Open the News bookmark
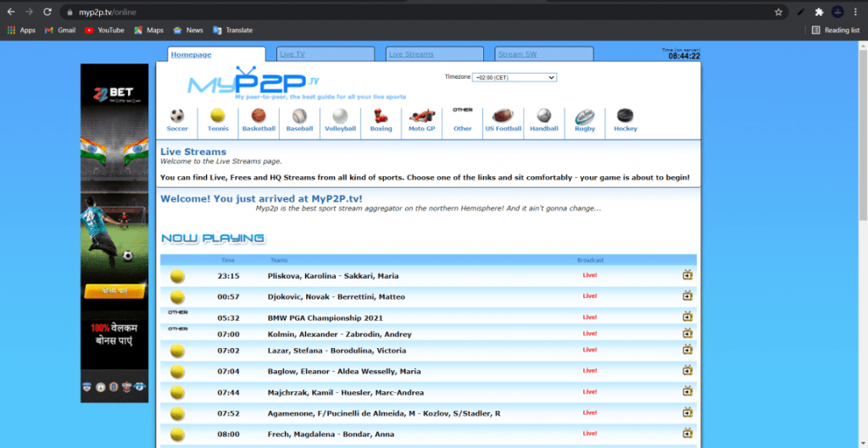This screenshot has height=448, width=868. (x=188, y=30)
